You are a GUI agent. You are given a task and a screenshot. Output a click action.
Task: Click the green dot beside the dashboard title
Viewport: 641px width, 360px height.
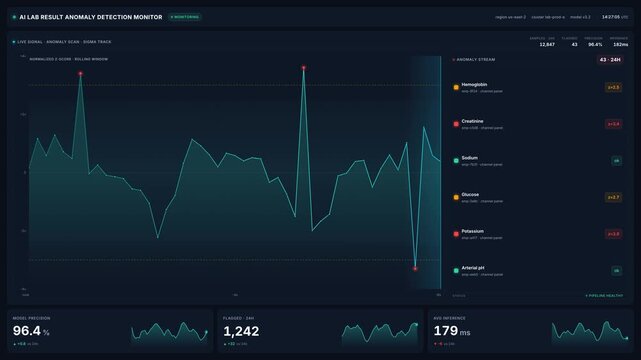(x=14, y=17)
